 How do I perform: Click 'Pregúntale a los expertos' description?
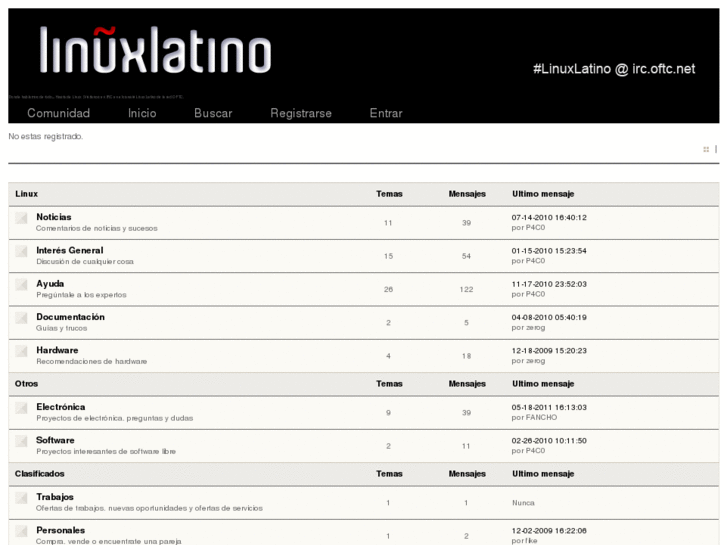click(81, 295)
